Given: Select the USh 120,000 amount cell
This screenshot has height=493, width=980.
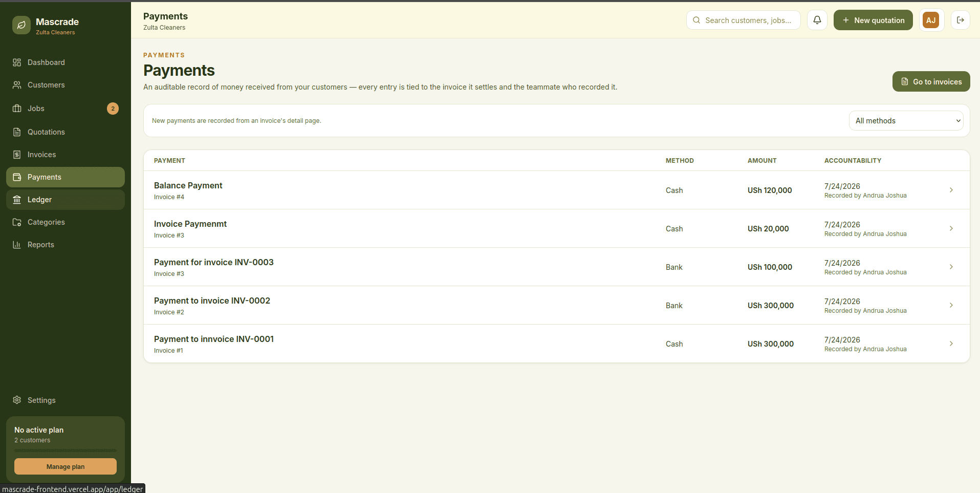Looking at the screenshot, I should pyautogui.click(x=770, y=190).
